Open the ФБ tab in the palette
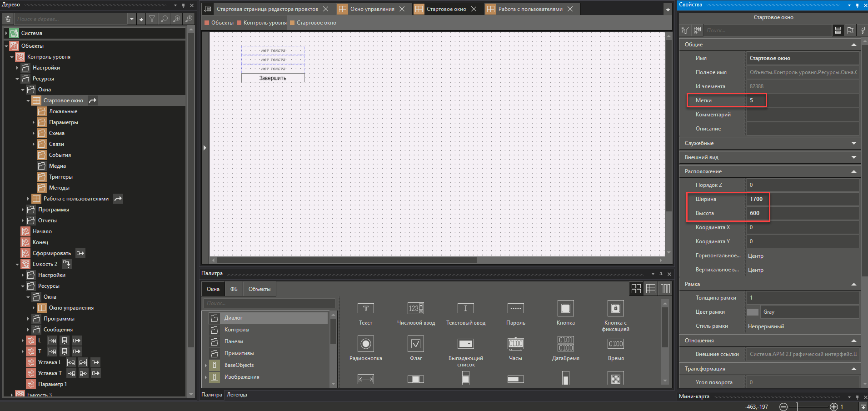The image size is (868, 411). [234, 289]
